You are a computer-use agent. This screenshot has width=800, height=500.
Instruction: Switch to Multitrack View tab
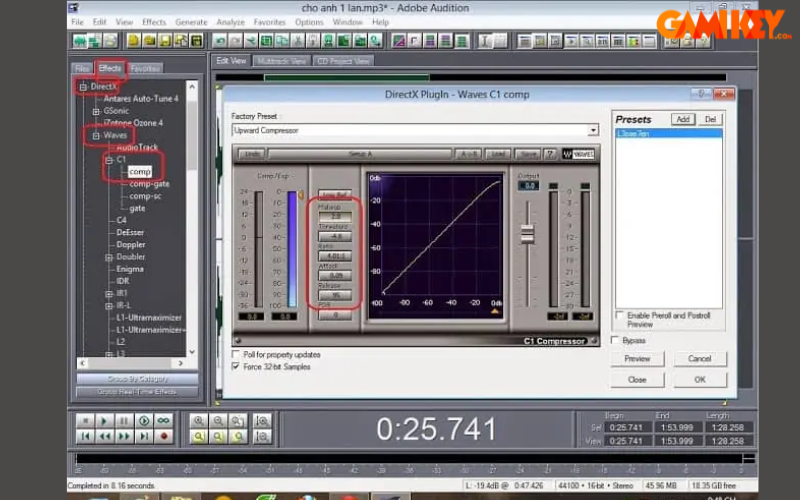coord(282,61)
